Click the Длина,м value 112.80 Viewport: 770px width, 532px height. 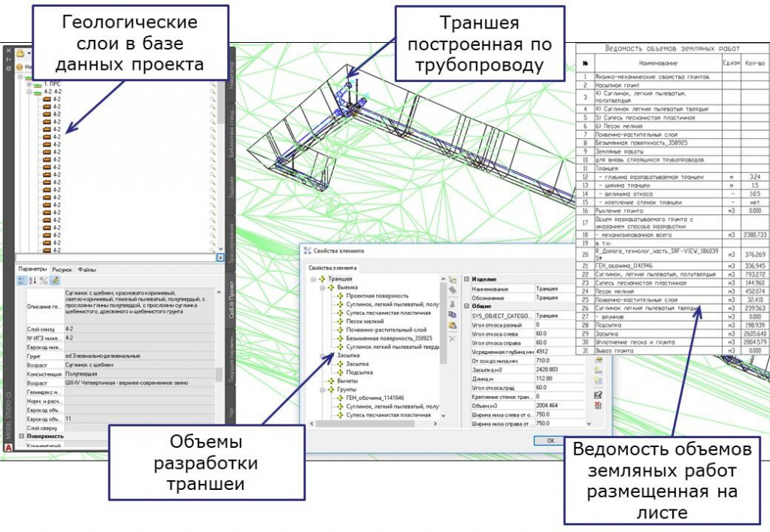pos(559,379)
